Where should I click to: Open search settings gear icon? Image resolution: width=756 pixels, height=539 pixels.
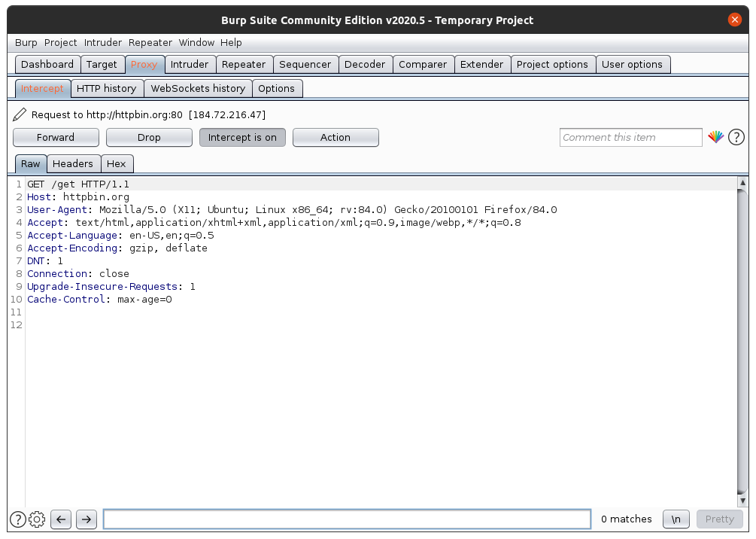point(37,519)
